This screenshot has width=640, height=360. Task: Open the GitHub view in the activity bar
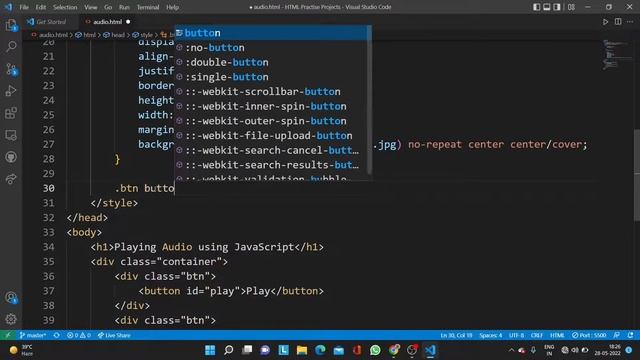point(11,157)
